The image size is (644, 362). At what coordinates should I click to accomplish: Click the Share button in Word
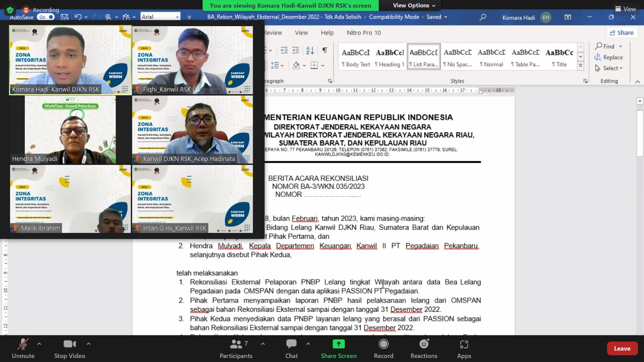pyautogui.click(x=622, y=33)
